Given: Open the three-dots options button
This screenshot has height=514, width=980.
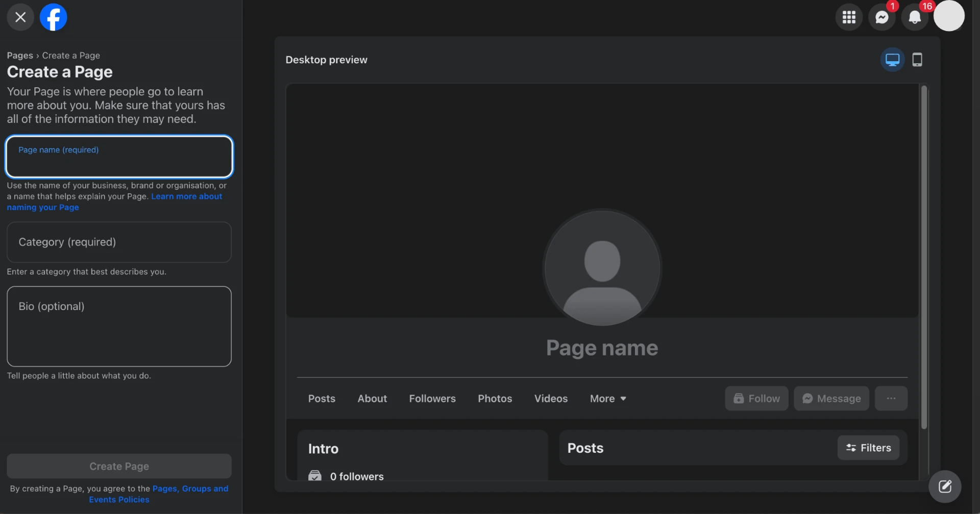Looking at the screenshot, I should (891, 399).
